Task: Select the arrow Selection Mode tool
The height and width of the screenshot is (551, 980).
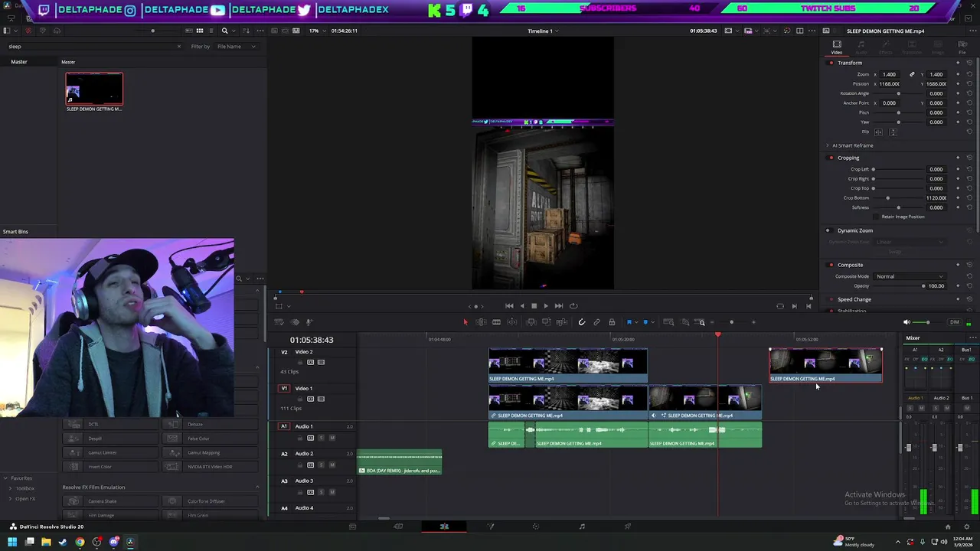Action: tap(465, 322)
